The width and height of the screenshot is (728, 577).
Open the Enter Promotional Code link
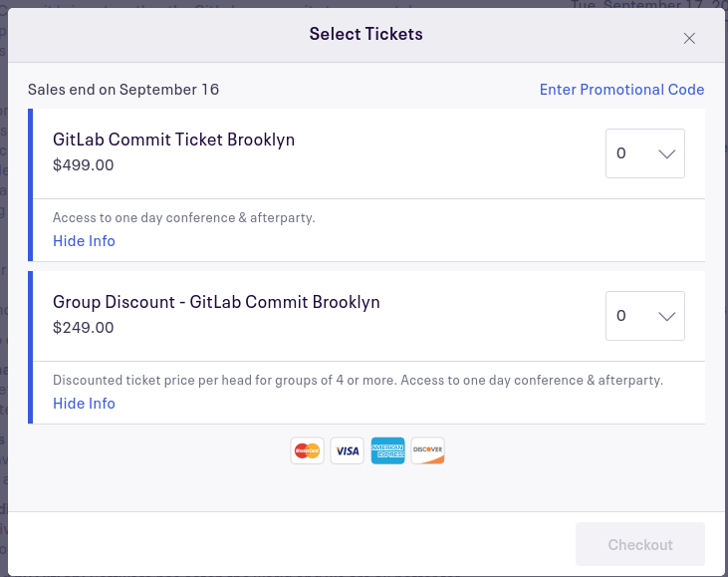[x=621, y=90]
